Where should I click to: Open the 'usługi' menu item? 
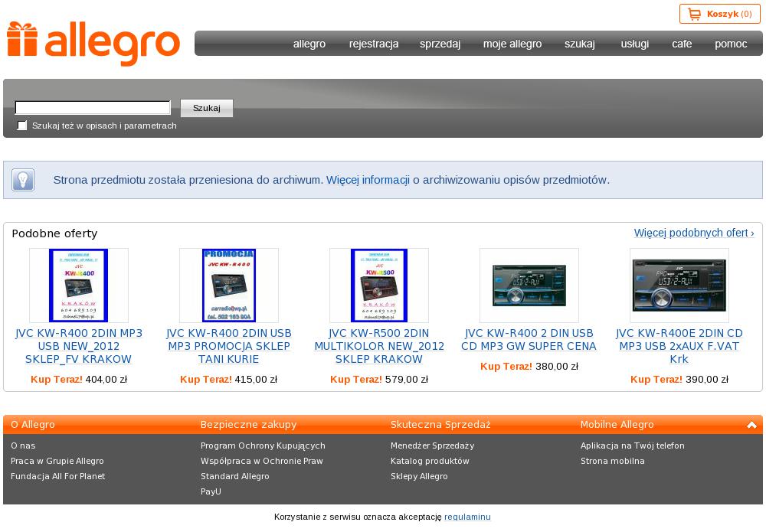click(x=634, y=44)
